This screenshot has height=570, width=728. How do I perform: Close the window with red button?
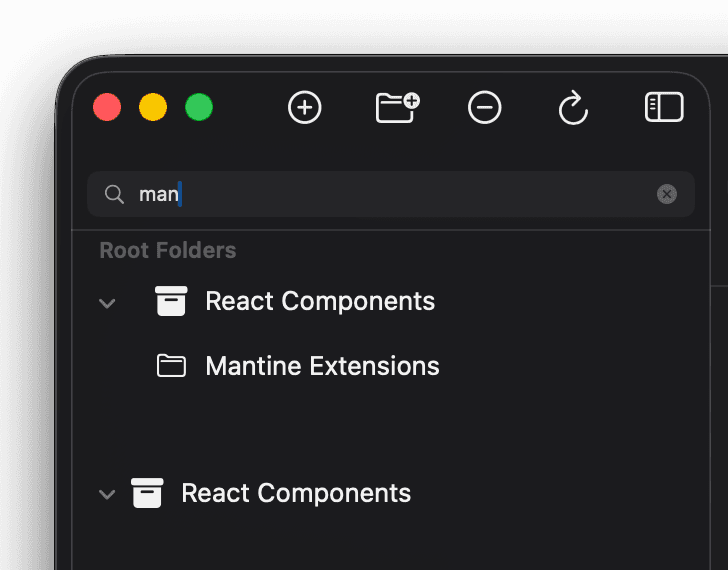(107, 107)
